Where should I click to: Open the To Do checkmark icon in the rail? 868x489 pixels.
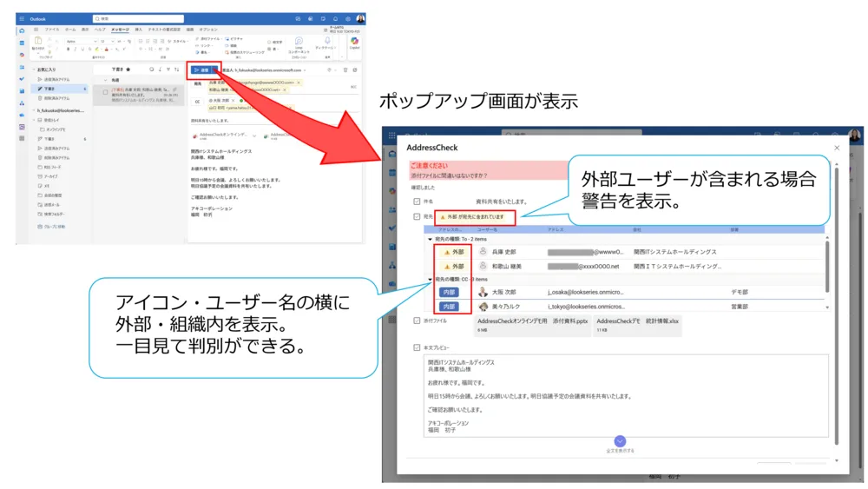click(x=22, y=79)
